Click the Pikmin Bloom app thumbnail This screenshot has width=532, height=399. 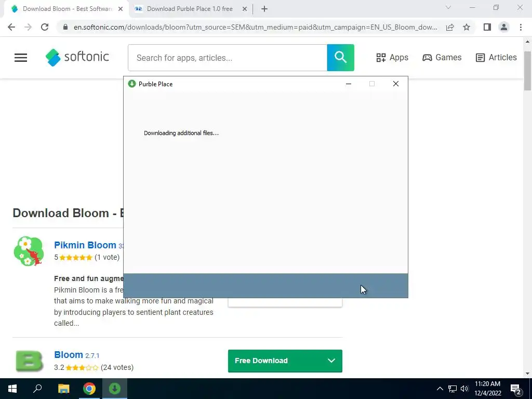click(29, 251)
